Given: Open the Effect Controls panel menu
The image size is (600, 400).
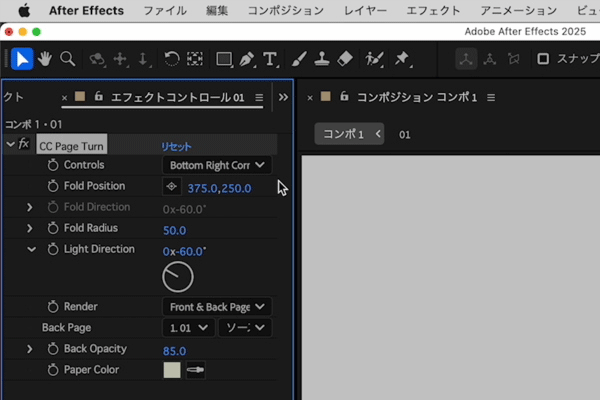Looking at the screenshot, I should 259,98.
